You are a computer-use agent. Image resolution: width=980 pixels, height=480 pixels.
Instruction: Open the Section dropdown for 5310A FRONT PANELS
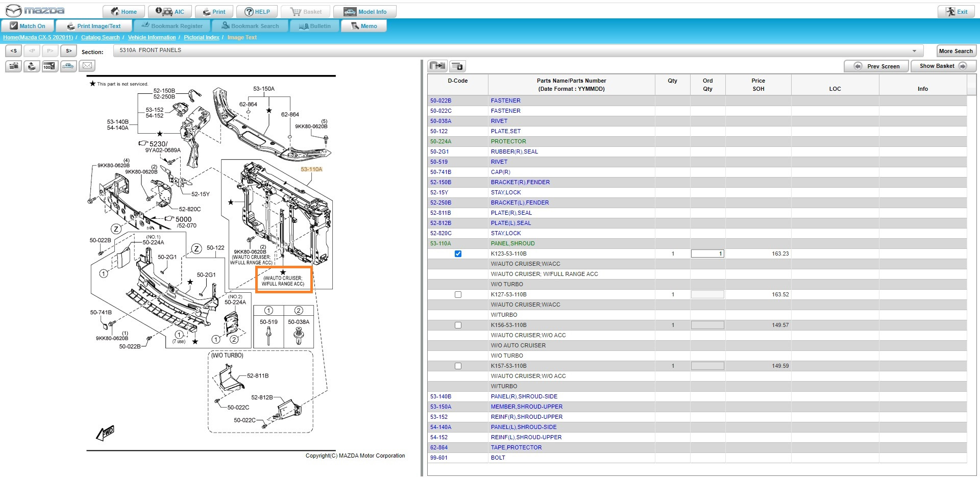[914, 50]
